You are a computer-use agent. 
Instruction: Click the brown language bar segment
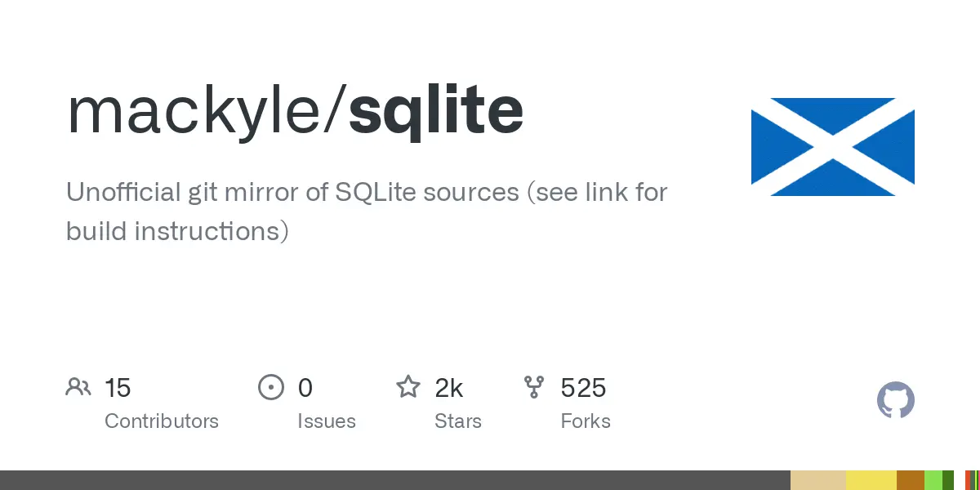910,480
